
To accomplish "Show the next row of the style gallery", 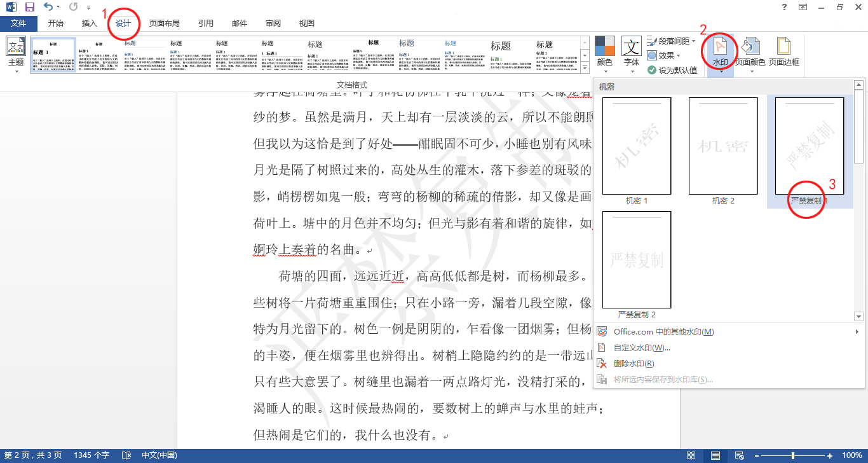I will tap(585, 55).
